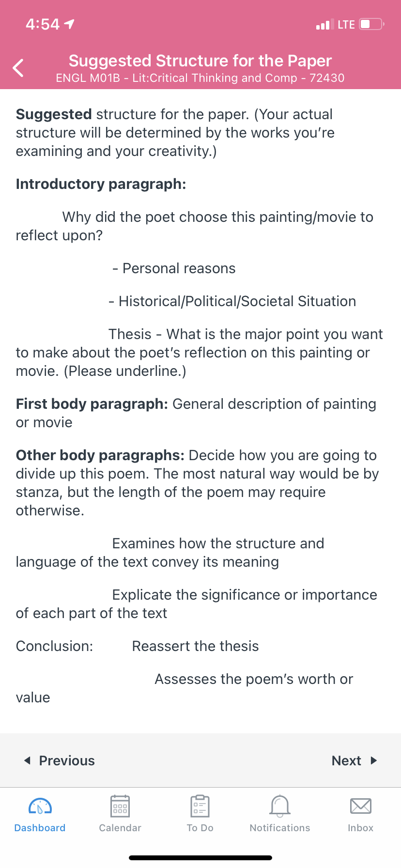Select the Calendar label in tab bar
Image resolution: width=401 pixels, height=868 pixels.
120,828
